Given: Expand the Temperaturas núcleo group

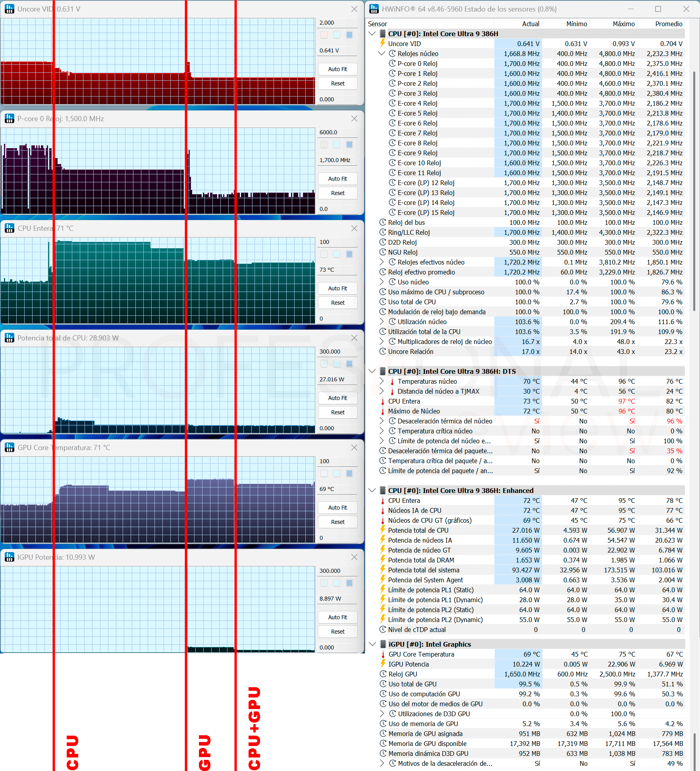Looking at the screenshot, I should pos(382,381).
